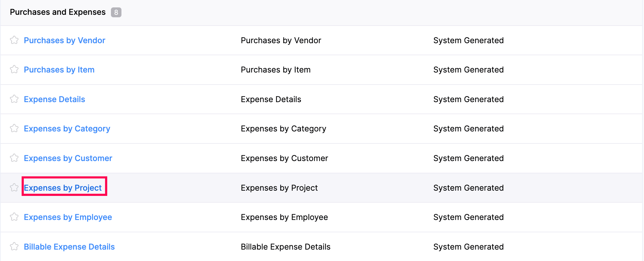Click the report count badge showing 8
Image resolution: width=644 pixels, height=261 pixels.
(x=116, y=12)
